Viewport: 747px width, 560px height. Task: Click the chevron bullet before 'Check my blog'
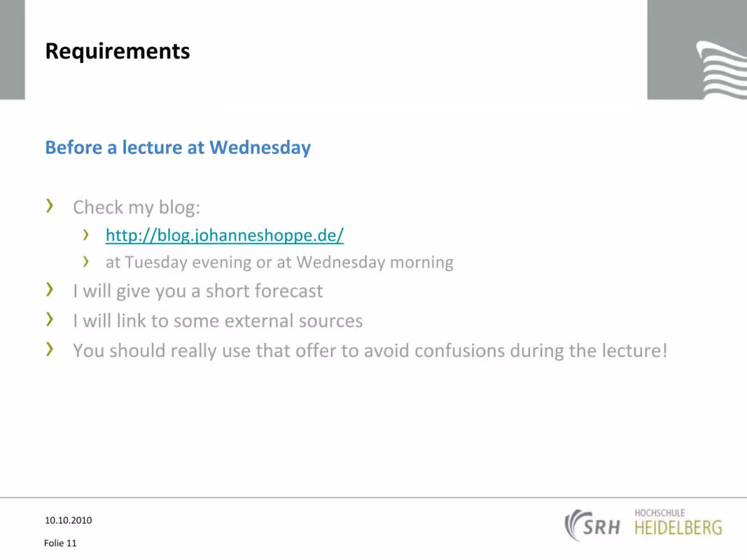pos(50,205)
